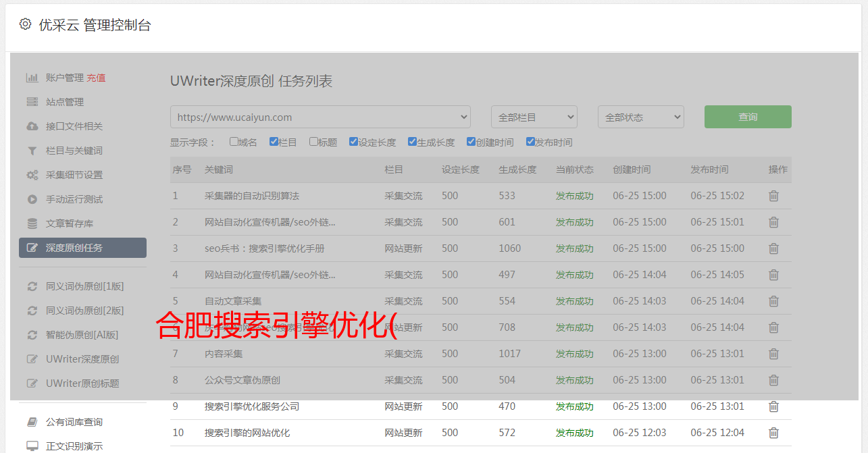This screenshot has height=453, width=868.
Task: Select 智能伪原创[AI版] sidebar item
Action: [82, 335]
